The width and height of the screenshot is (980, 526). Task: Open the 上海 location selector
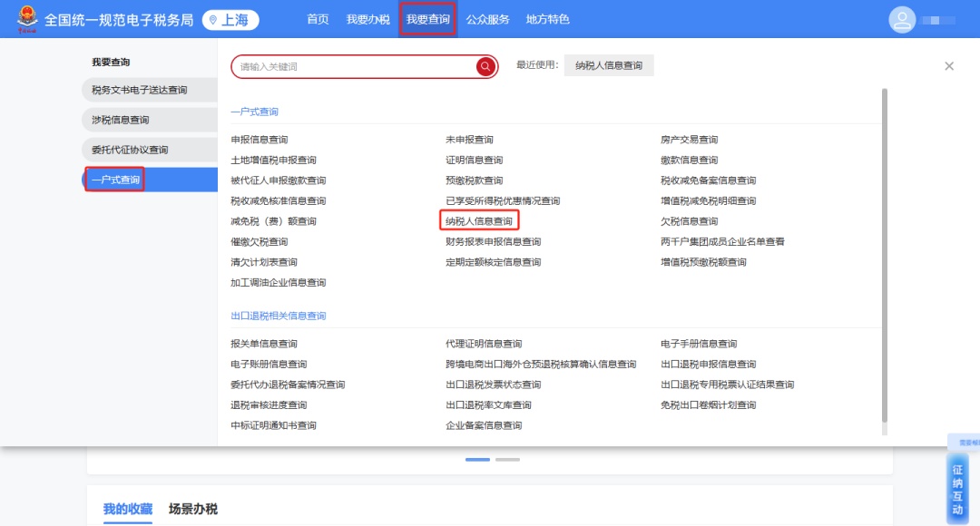pyautogui.click(x=230, y=20)
